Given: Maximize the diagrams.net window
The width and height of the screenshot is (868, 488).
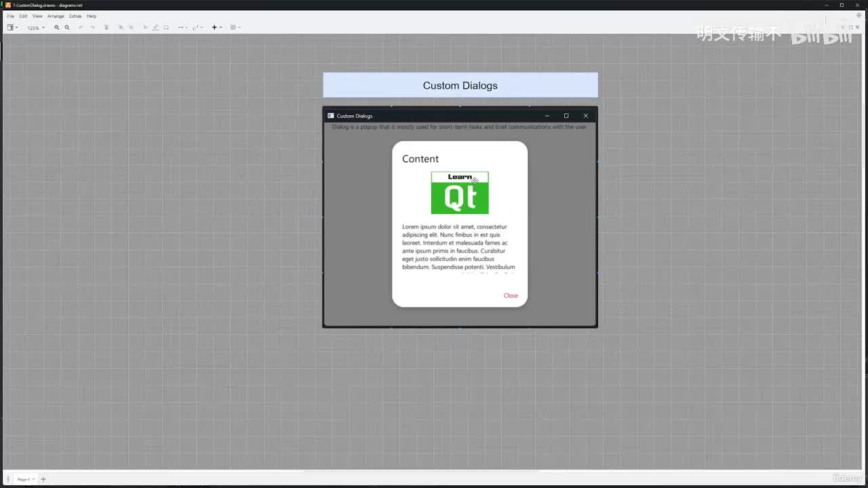Looking at the screenshot, I should click(x=842, y=5).
